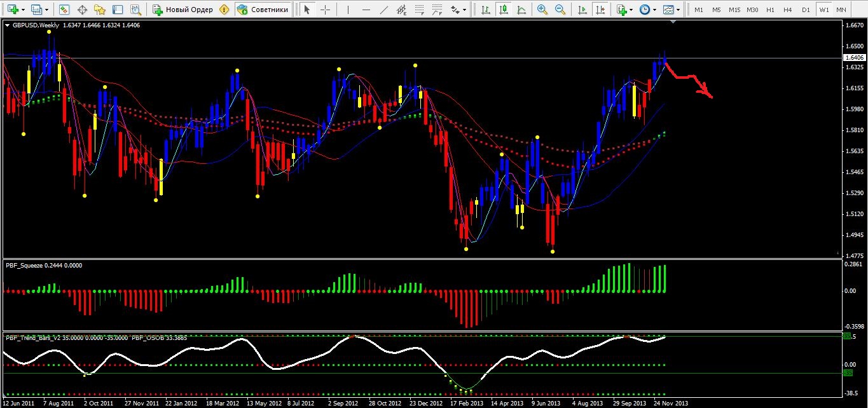Image resolution: width=868 pixels, height=408 pixels.
Task: Draw a horizontal line
Action: point(366,10)
